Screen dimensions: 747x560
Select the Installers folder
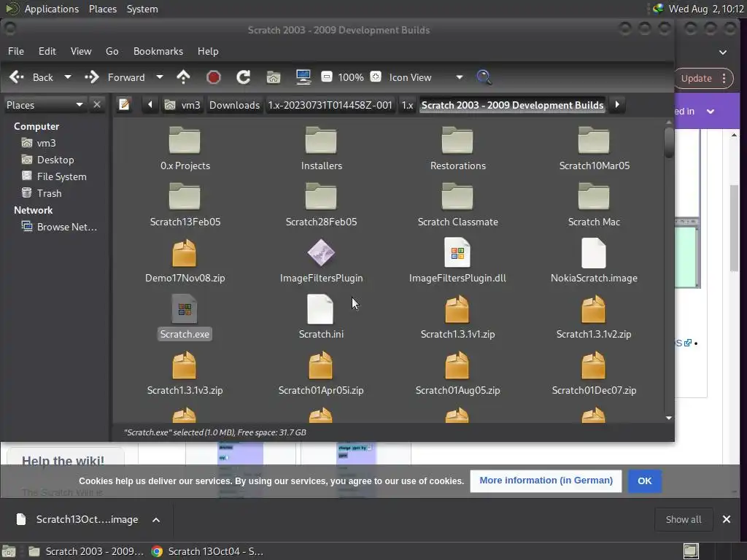point(321,149)
